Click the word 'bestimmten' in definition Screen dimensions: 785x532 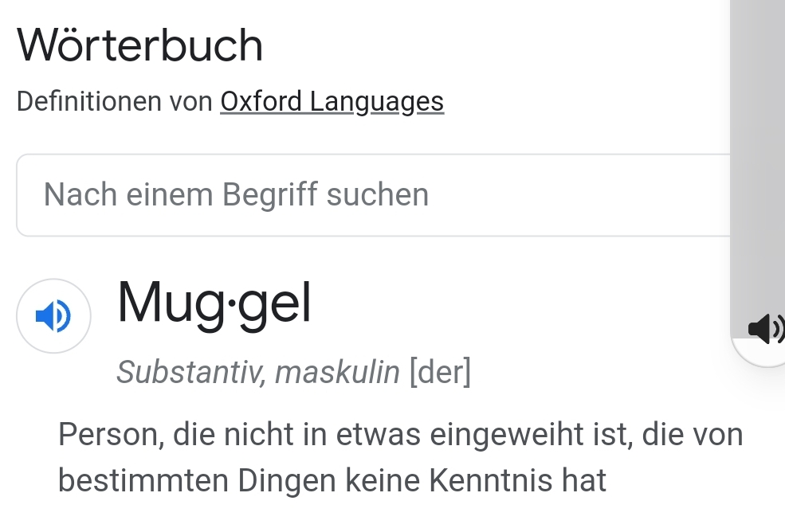pyautogui.click(x=131, y=480)
